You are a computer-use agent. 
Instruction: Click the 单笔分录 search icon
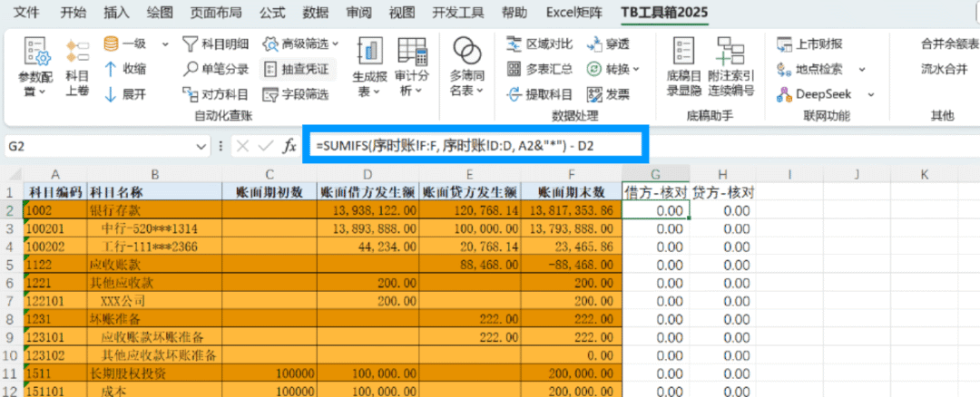(x=190, y=69)
